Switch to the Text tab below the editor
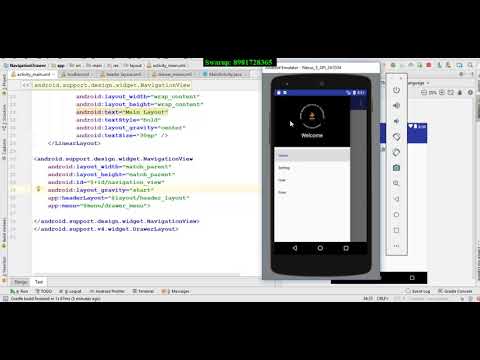The height and width of the screenshot is (360, 480). coord(39,282)
